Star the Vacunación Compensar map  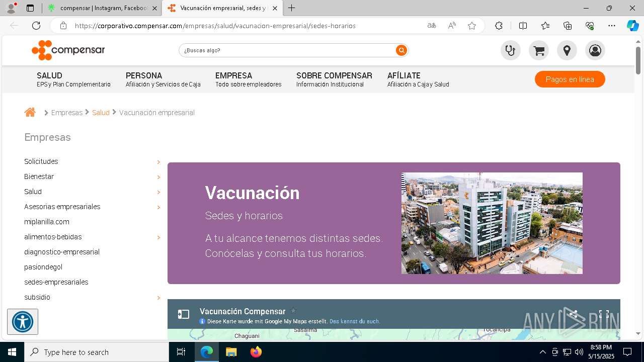click(x=293, y=311)
